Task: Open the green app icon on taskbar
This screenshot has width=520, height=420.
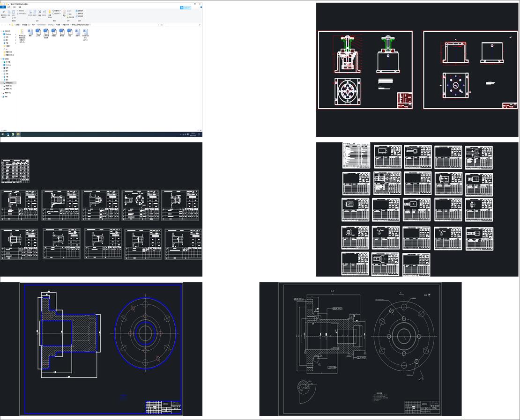Action: click(13, 134)
